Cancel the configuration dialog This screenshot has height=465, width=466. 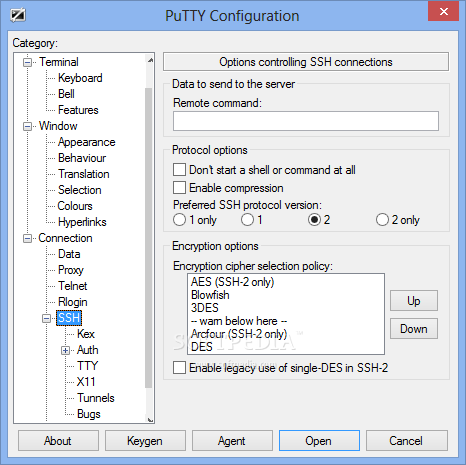pyautogui.click(x=407, y=441)
